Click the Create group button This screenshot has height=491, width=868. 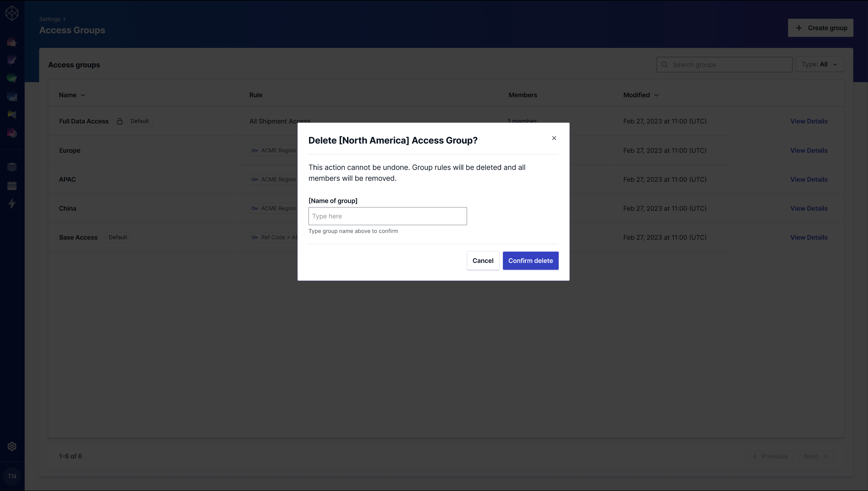coord(820,28)
